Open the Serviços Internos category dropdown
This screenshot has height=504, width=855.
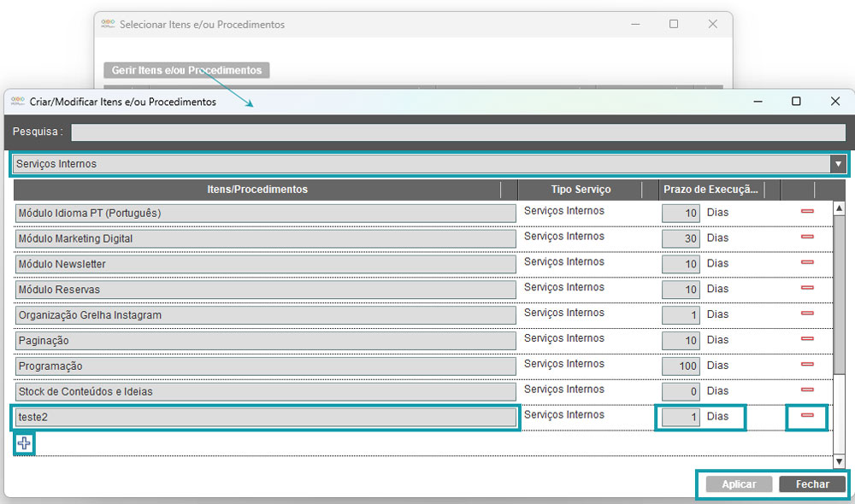(x=838, y=164)
